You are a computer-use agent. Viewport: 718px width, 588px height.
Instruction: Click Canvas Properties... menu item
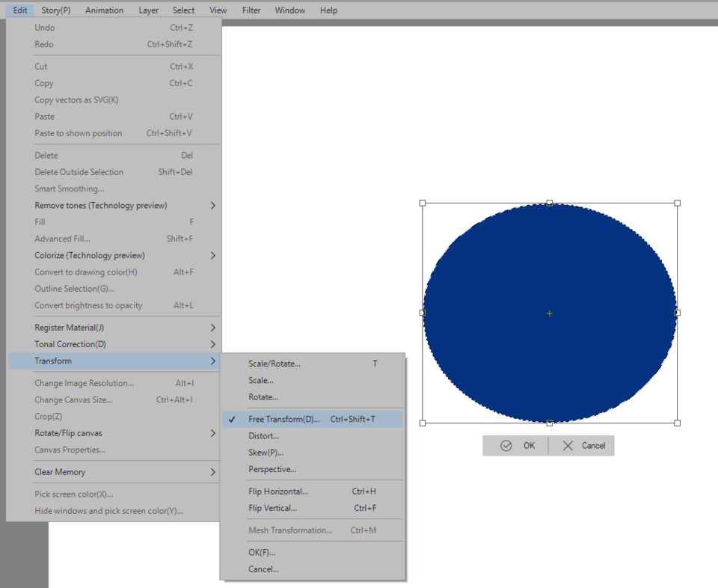coord(114,450)
